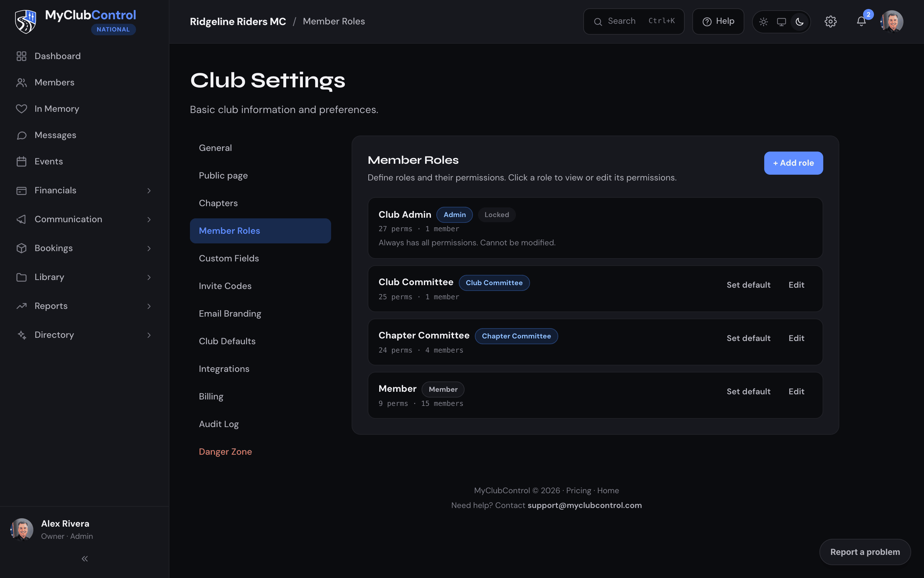Focus the Search input field

pos(634,22)
